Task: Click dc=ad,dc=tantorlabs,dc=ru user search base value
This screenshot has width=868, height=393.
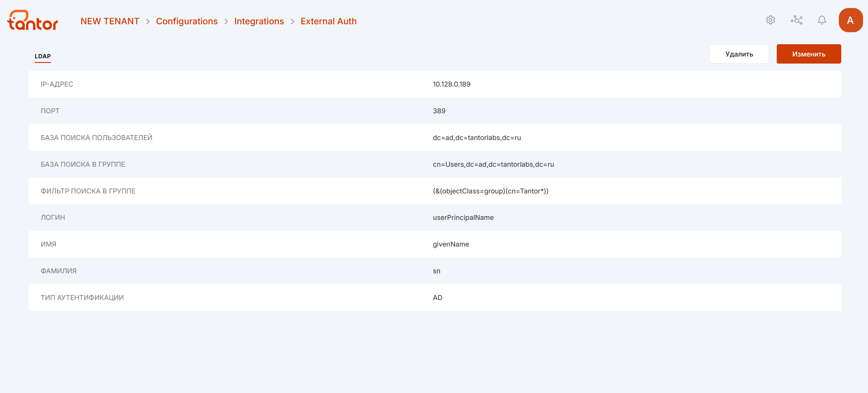Action: pos(477,138)
